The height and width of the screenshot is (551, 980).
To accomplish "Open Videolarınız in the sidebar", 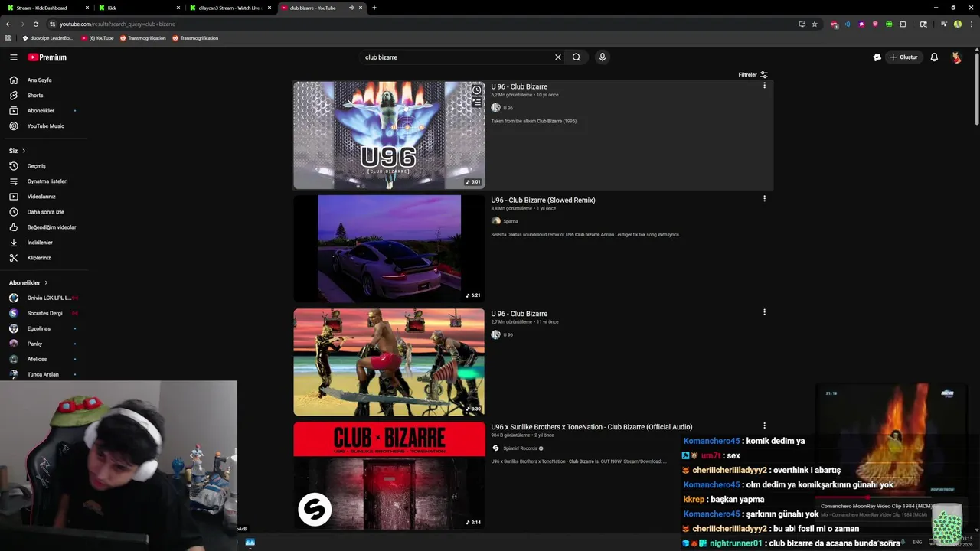I will click(x=43, y=197).
